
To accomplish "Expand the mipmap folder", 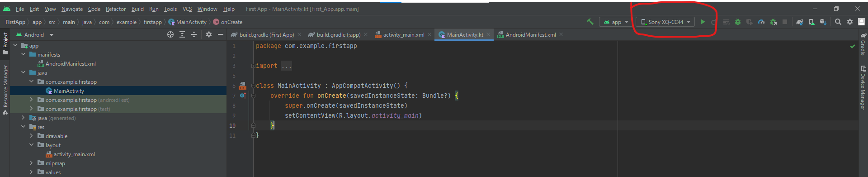I will pyautogui.click(x=31, y=163).
